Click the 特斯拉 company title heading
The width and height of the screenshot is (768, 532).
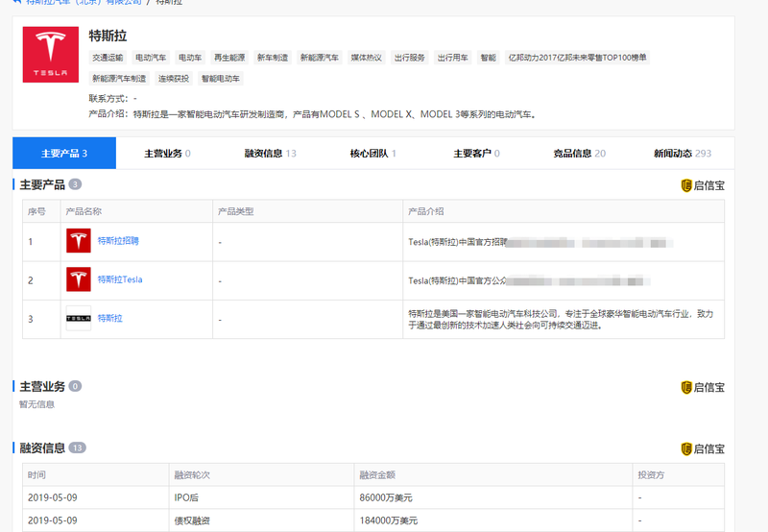(x=108, y=36)
